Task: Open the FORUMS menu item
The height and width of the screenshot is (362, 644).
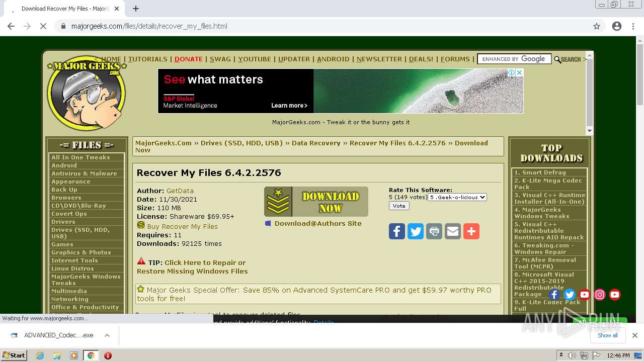Action: (x=455, y=59)
